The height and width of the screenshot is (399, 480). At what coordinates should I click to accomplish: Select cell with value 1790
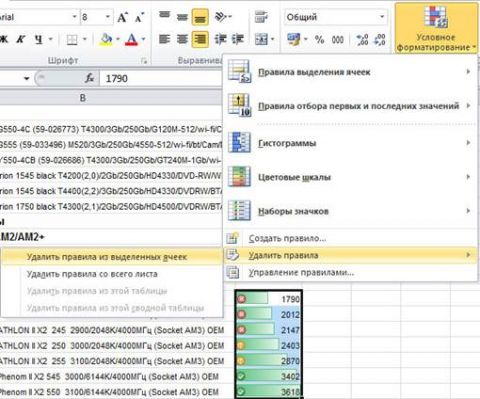click(x=268, y=299)
